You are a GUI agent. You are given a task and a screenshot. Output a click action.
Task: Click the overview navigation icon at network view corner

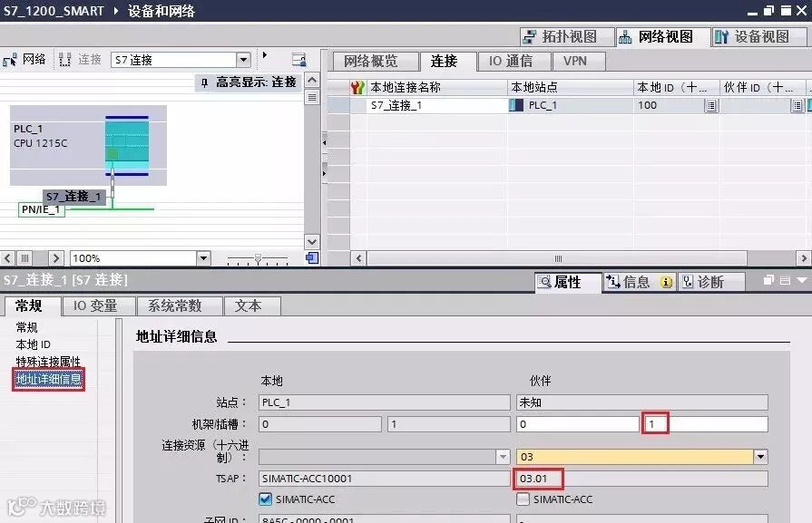coord(312,257)
